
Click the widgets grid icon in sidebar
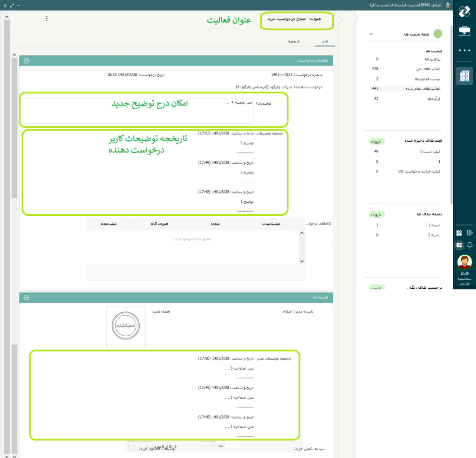(459, 233)
